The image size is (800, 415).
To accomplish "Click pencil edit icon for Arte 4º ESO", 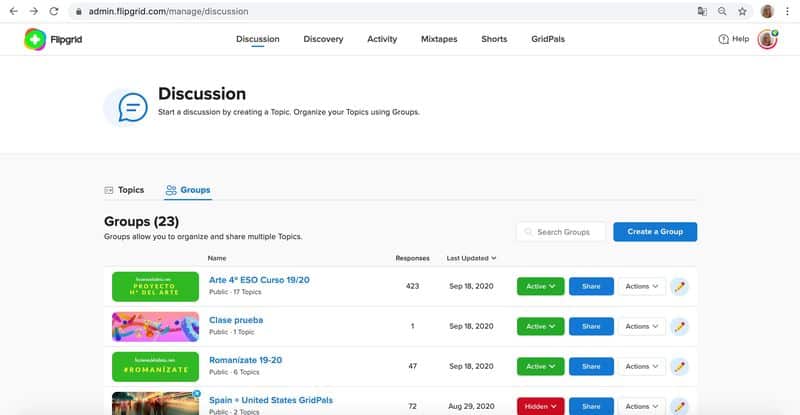I will click(x=679, y=286).
